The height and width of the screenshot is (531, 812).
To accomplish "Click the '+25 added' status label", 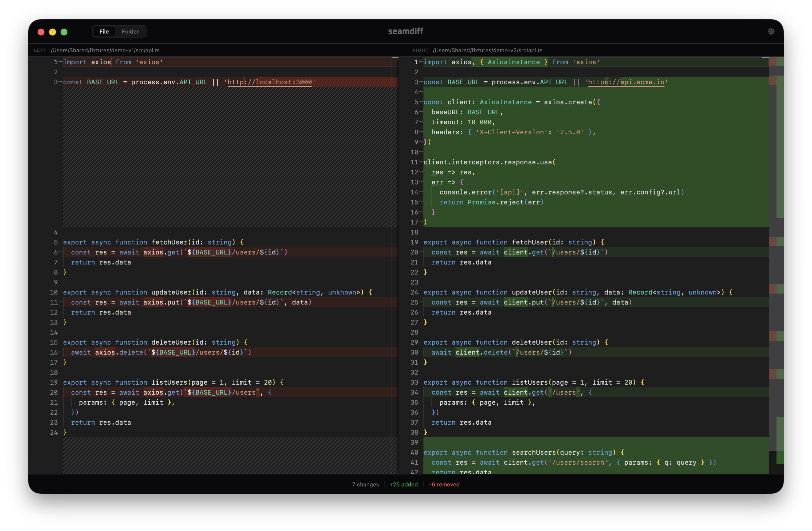I will (x=403, y=484).
